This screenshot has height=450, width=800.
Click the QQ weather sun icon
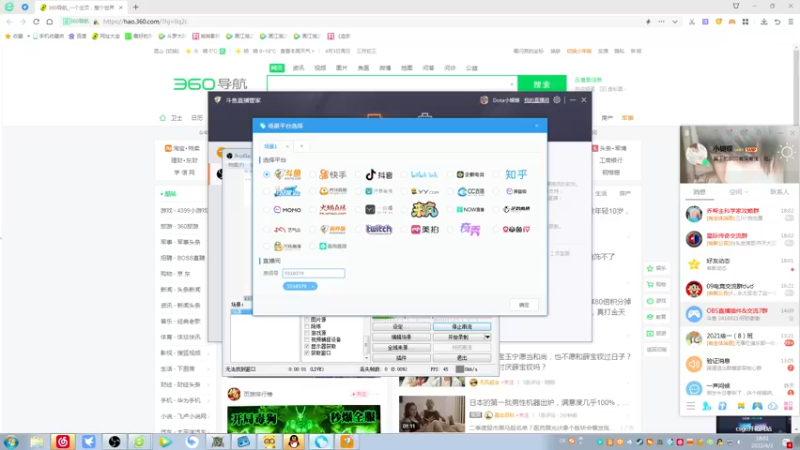(x=786, y=153)
